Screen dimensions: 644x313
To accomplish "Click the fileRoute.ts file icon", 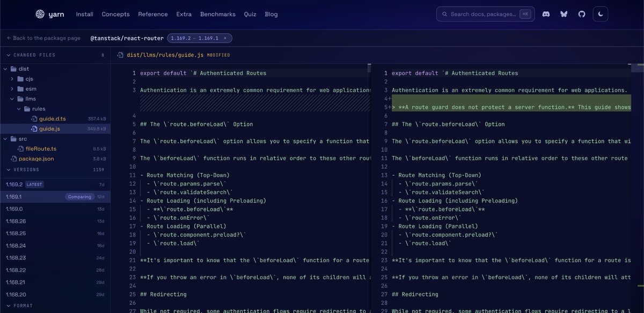I will (20, 149).
